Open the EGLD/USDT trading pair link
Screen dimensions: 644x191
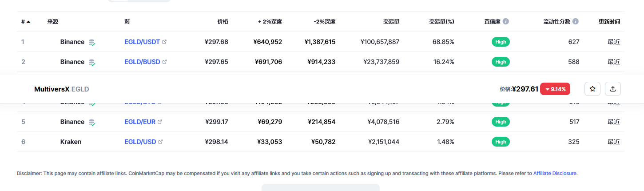[142, 42]
